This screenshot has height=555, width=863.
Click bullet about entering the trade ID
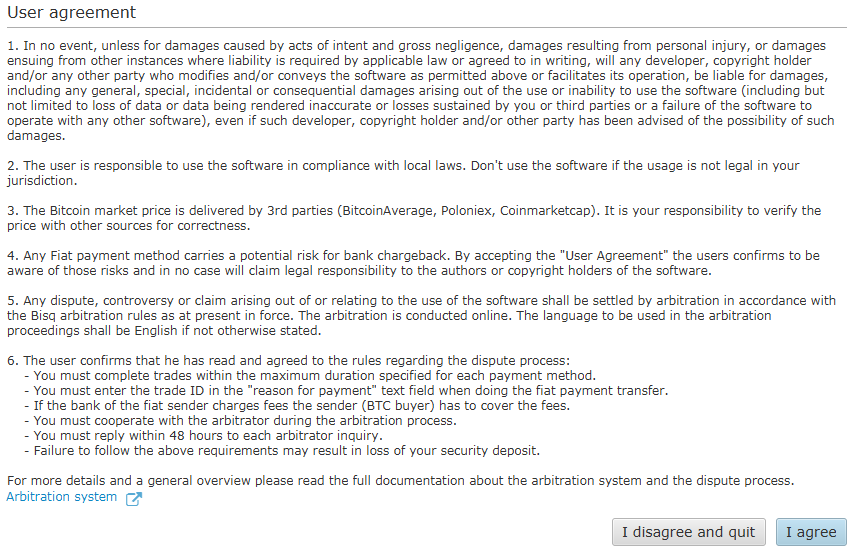click(346, 390)
